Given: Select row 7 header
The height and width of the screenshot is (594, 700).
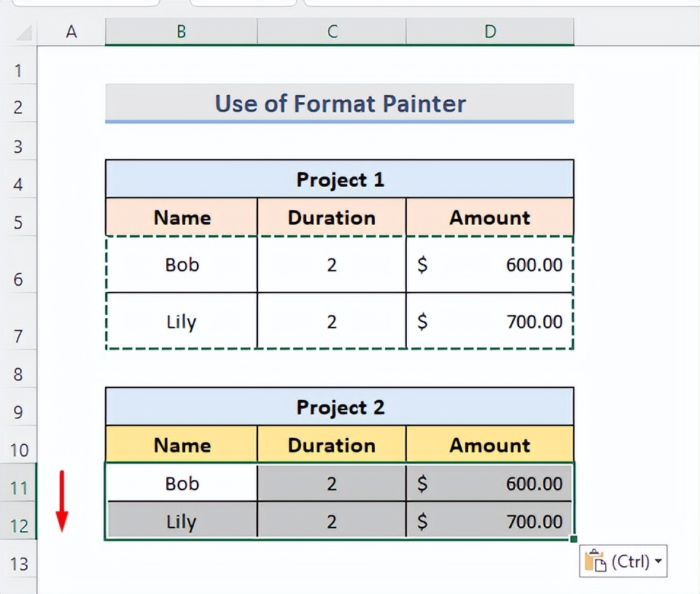Looking at the screenshot, I should coord(17,321).
